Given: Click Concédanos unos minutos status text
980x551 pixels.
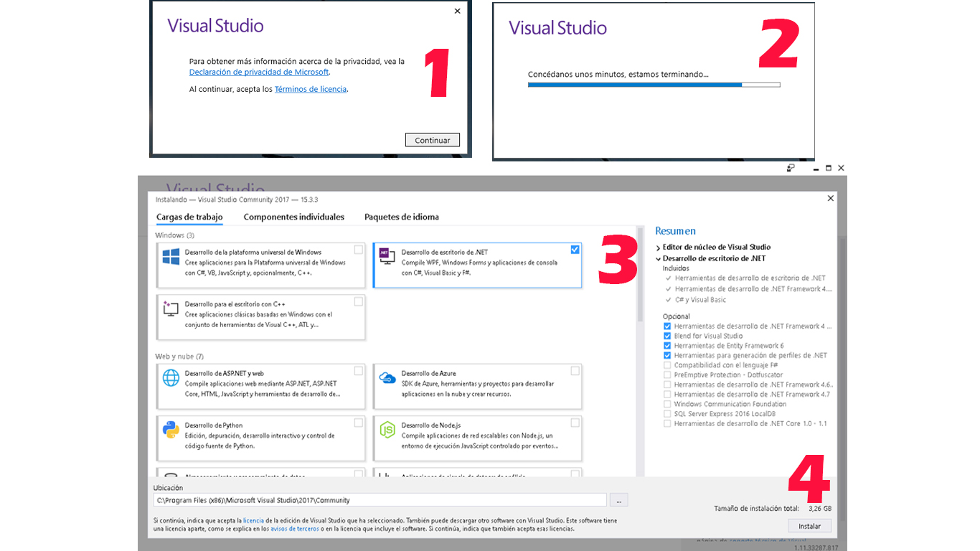Looking at the screenshot, I should point(618,74).
